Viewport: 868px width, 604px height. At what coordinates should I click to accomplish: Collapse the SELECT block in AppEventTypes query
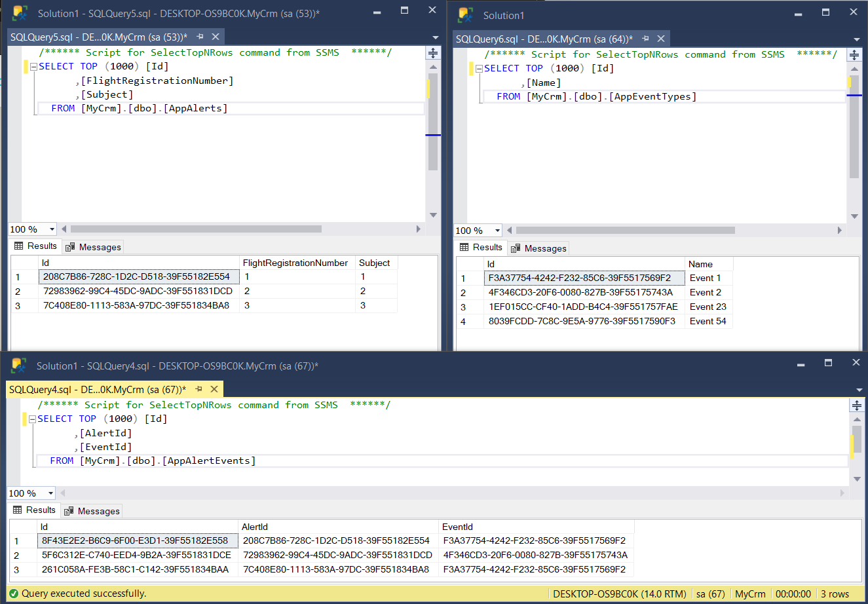479,69
